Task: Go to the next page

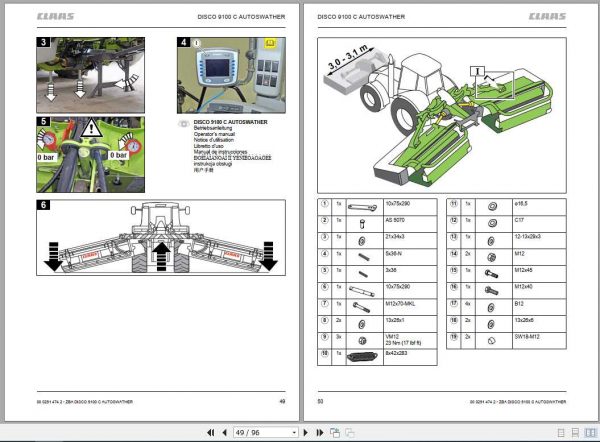Action: point(305,433)
